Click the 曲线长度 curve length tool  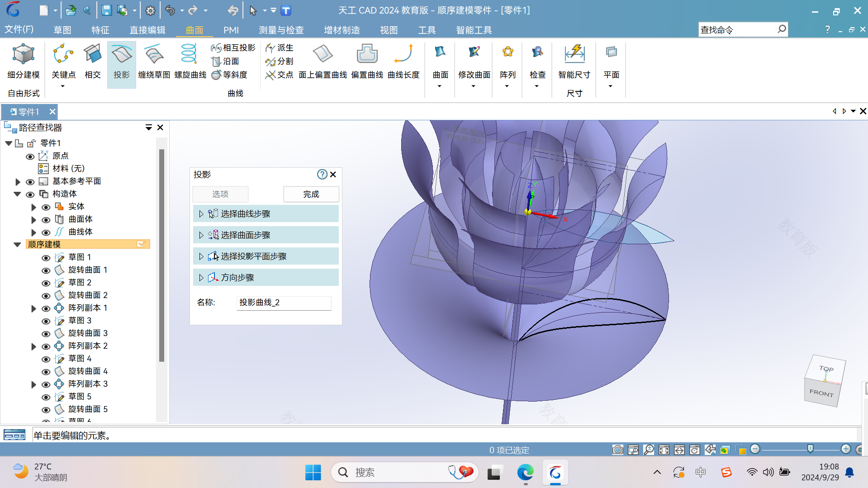click(403, 62)
